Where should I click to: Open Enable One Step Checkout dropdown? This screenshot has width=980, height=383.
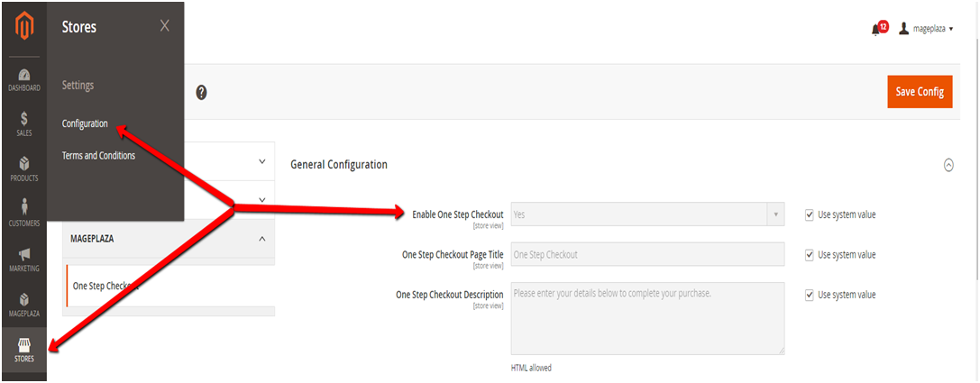click(647, 214)
